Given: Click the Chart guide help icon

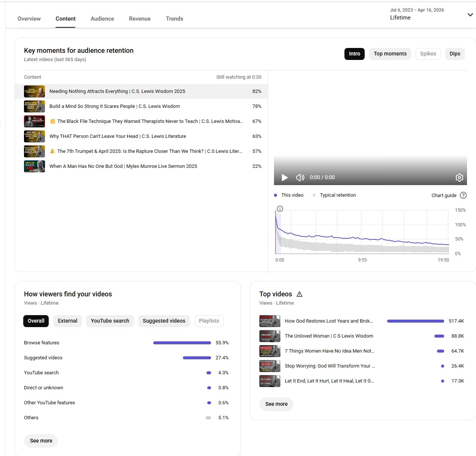Looking at the screenshot, I should coord(463,195).
